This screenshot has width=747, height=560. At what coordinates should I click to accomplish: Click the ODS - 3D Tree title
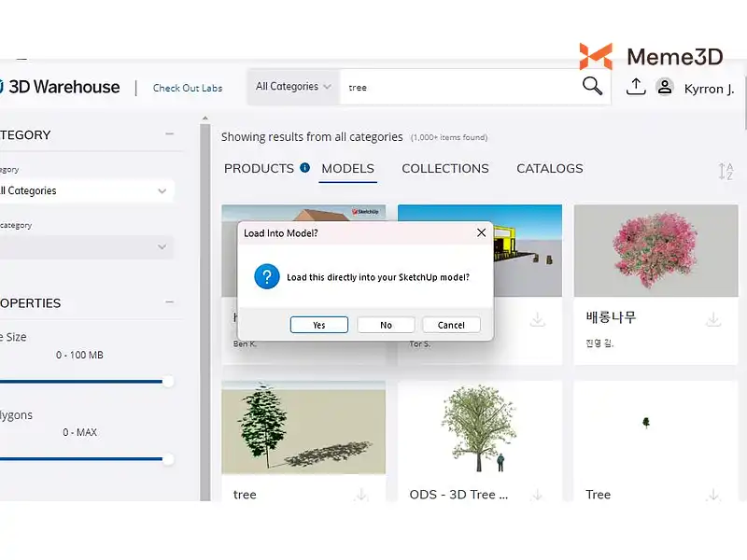458,495
